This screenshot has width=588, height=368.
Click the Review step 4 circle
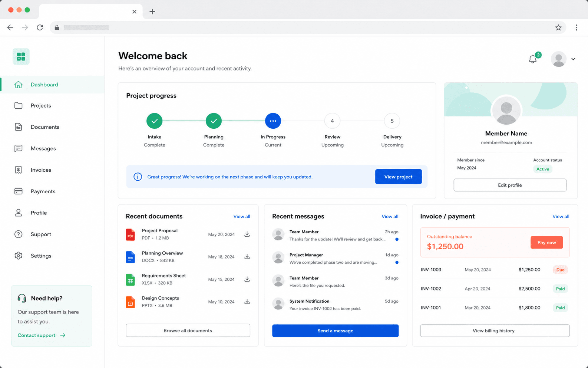[332, 121]
